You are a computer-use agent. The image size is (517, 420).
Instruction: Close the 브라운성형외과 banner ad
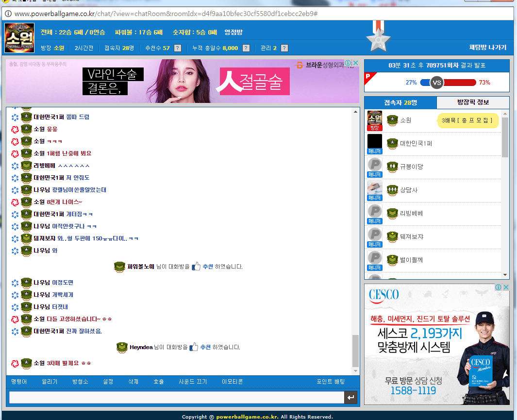pyautogui.click(x=356, y=63)
